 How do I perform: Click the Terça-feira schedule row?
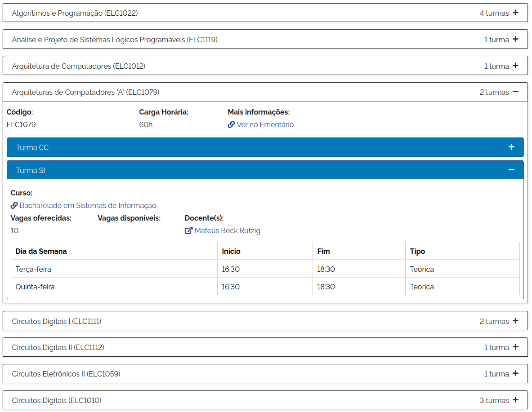(265, 269)
